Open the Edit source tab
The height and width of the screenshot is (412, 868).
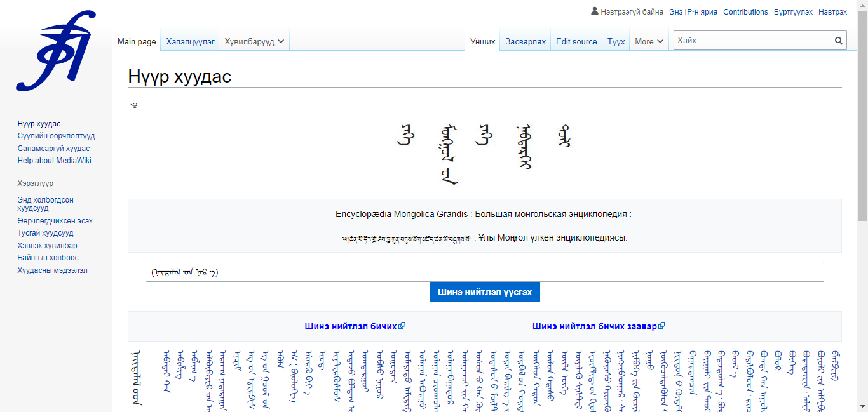coord(576,41)
